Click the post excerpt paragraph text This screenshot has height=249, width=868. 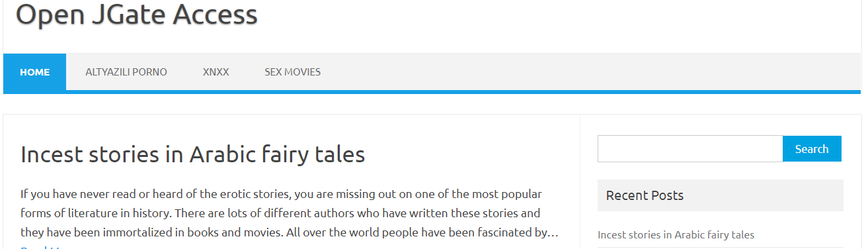pyautogui.click(x=290, y=213)
